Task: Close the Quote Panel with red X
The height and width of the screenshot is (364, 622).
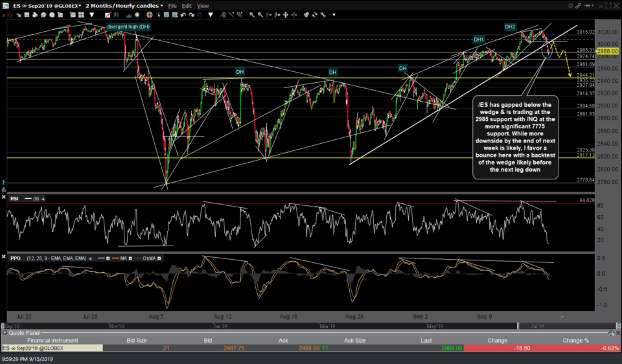Action: tap(618, 333)
